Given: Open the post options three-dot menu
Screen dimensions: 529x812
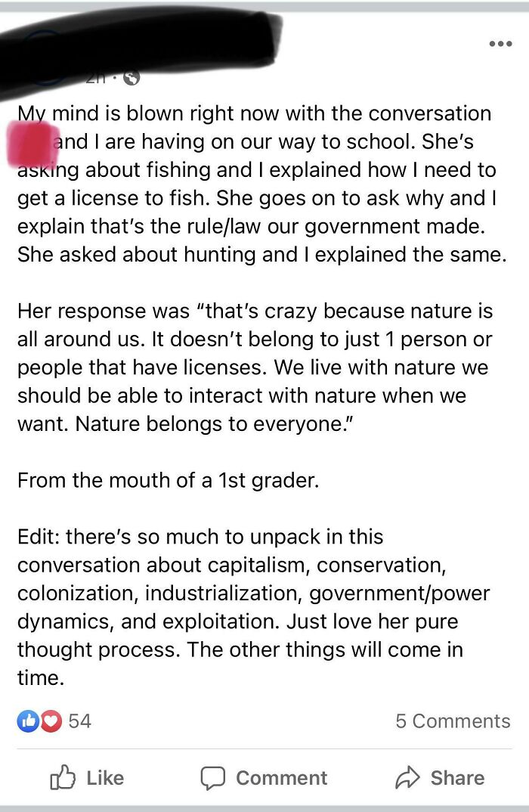Looking at the screenshot, I should [x=500, y=43].
